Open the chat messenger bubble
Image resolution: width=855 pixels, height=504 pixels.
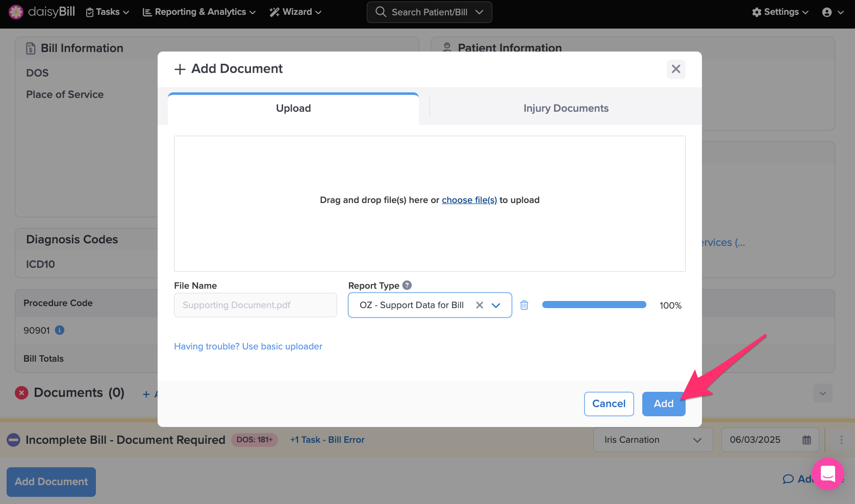click(x=827, y=474)
